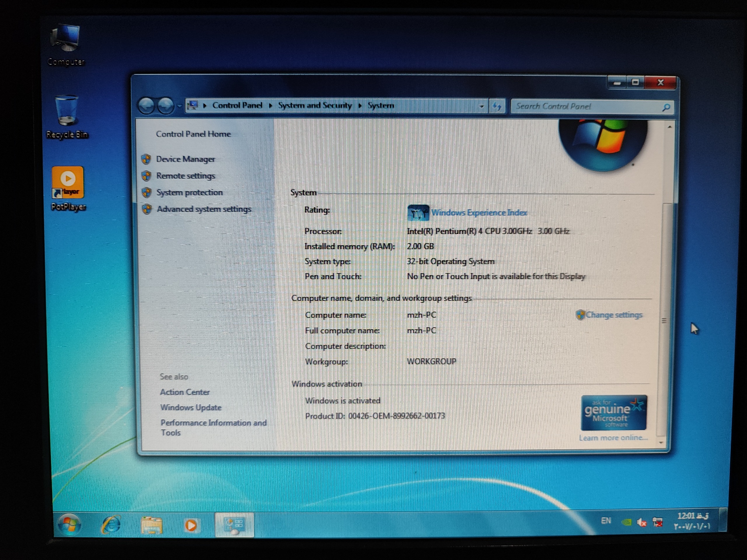Close the System window
The height and width of the screenshot is (560, 747).
point(661,83)
